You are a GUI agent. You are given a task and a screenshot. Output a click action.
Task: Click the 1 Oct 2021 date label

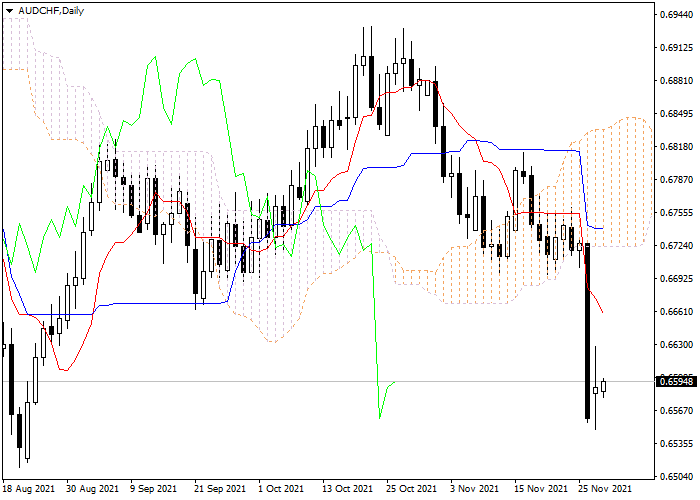pyautogui.click(x=281, y=489)
